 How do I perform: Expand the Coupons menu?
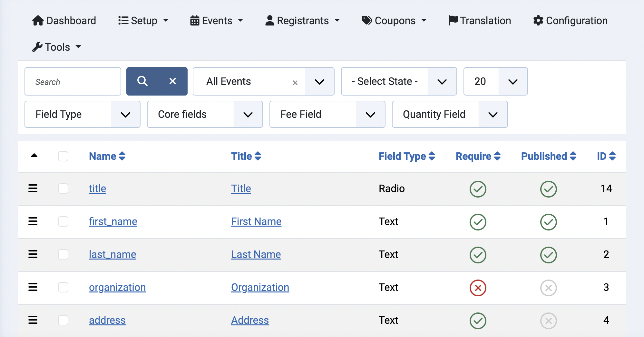point(394,21)
